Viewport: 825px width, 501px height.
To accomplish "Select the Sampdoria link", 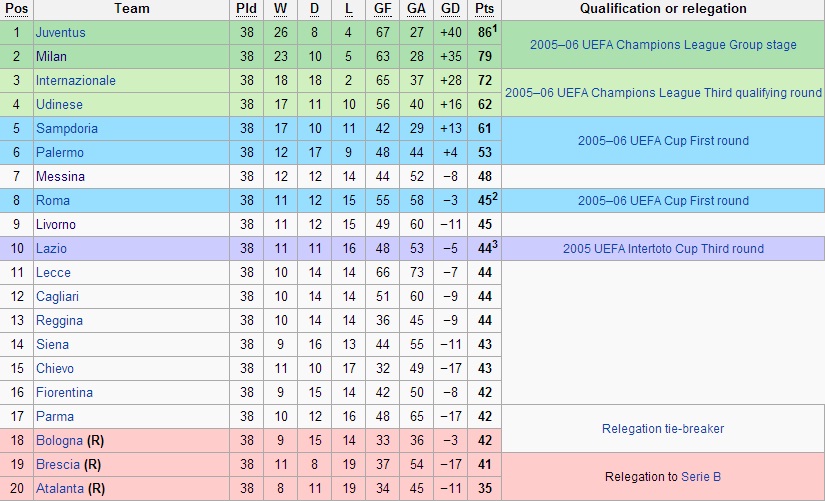I will [64, 128].
